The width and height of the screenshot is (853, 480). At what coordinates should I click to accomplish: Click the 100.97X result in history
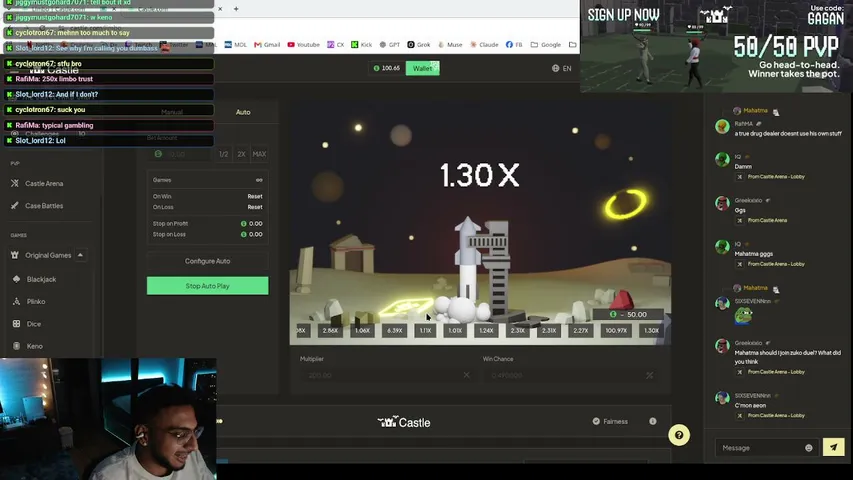616,330
